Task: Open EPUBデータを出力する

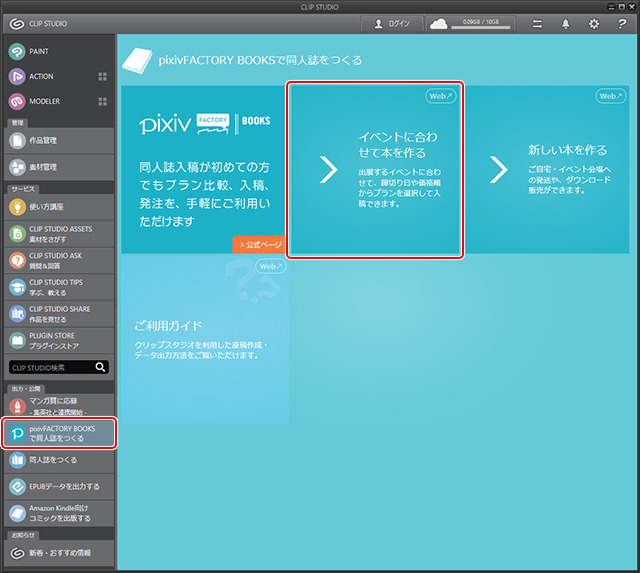Action: tap(59, 486)
